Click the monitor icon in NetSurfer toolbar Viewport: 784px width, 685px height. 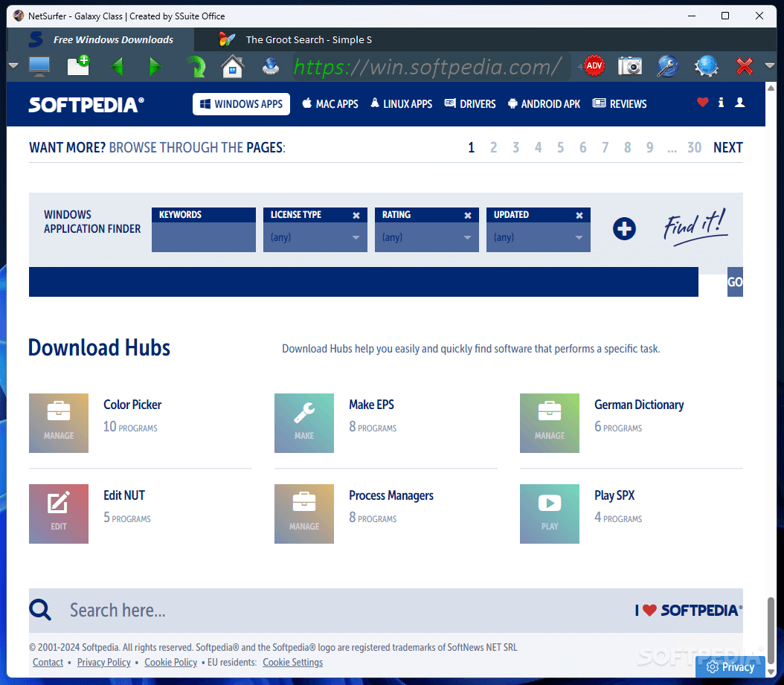point(39,66)
